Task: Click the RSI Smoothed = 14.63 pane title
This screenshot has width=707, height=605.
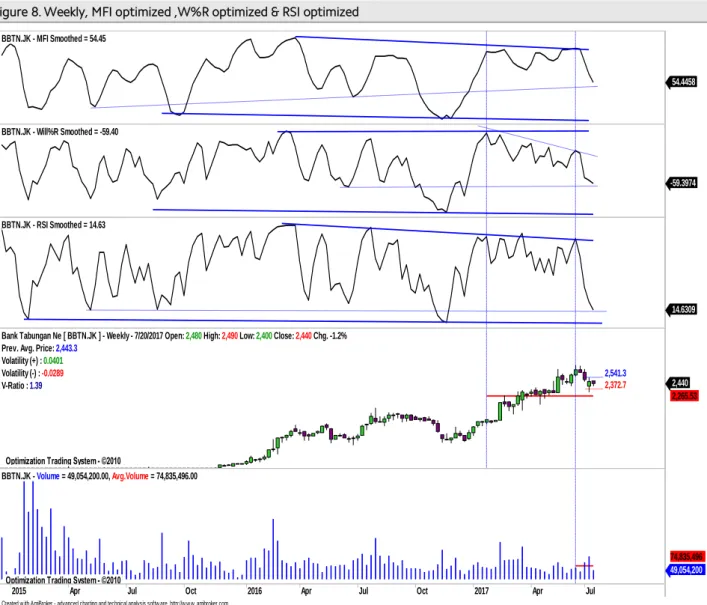Action: (53, 225)
